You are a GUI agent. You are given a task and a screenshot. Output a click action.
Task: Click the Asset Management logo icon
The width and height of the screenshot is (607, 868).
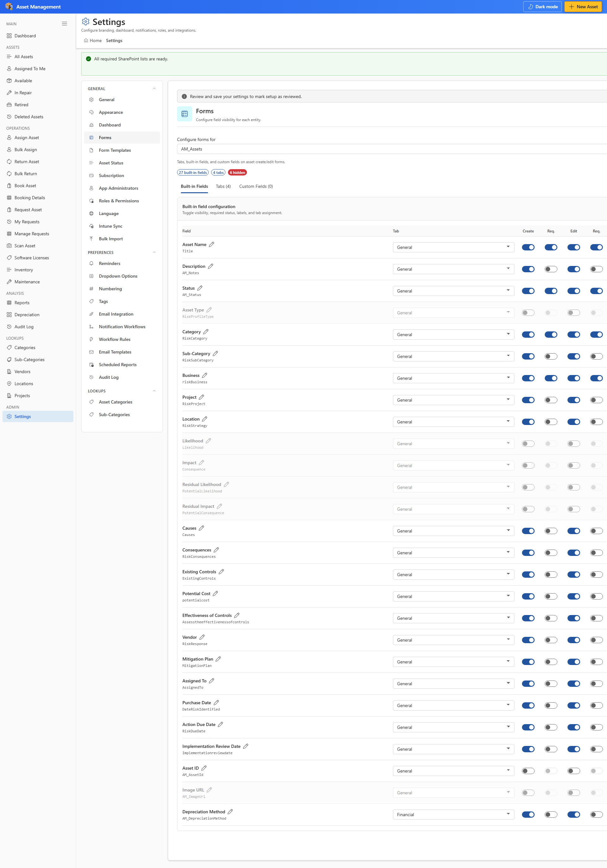click(x=9, y=6)
